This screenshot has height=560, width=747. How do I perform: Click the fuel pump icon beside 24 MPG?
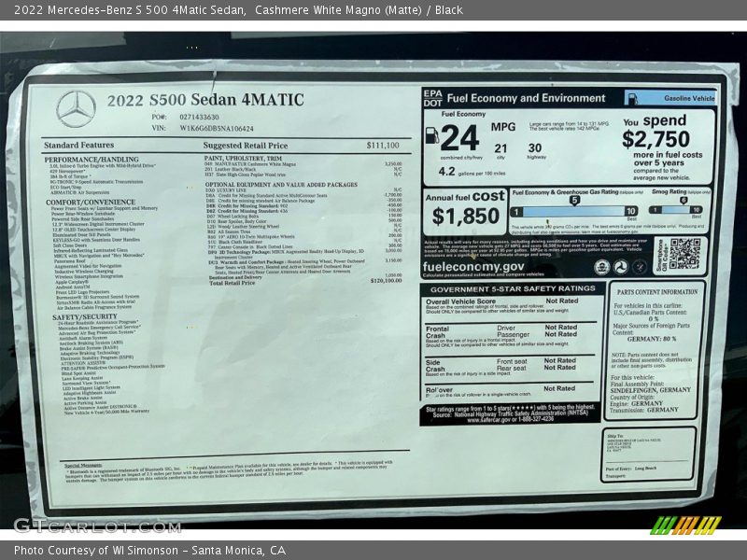click(x=431, y=135)
